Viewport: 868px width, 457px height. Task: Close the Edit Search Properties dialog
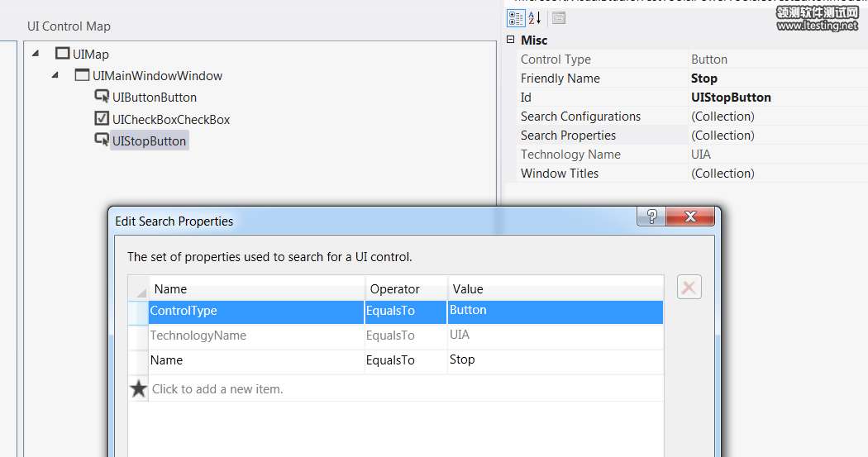690,217
